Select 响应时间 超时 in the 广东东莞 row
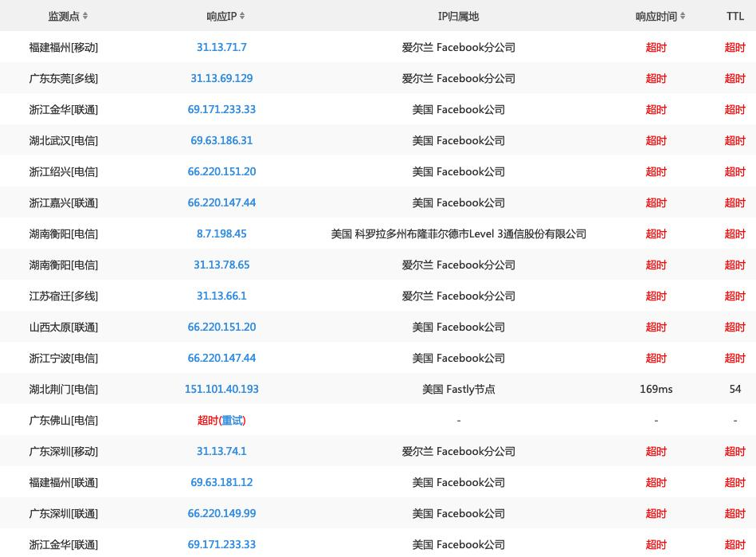 [x=656, y=78]
